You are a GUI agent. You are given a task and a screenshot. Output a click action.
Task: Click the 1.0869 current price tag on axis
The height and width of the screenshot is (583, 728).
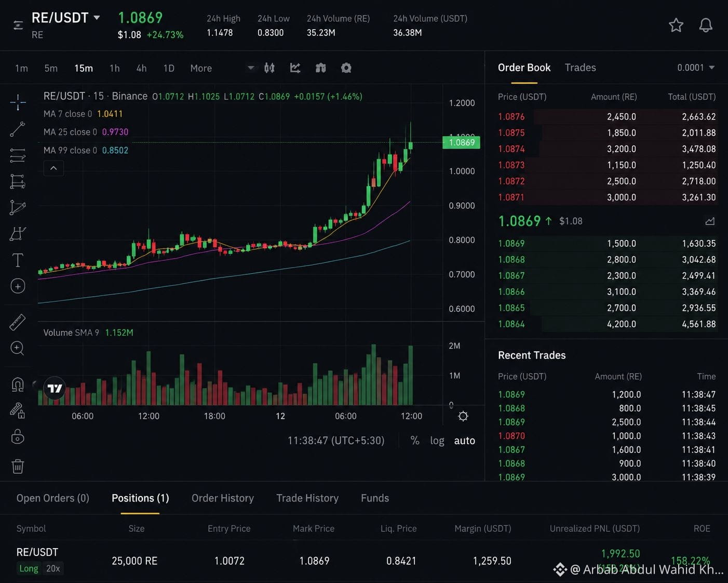[461, 142]
